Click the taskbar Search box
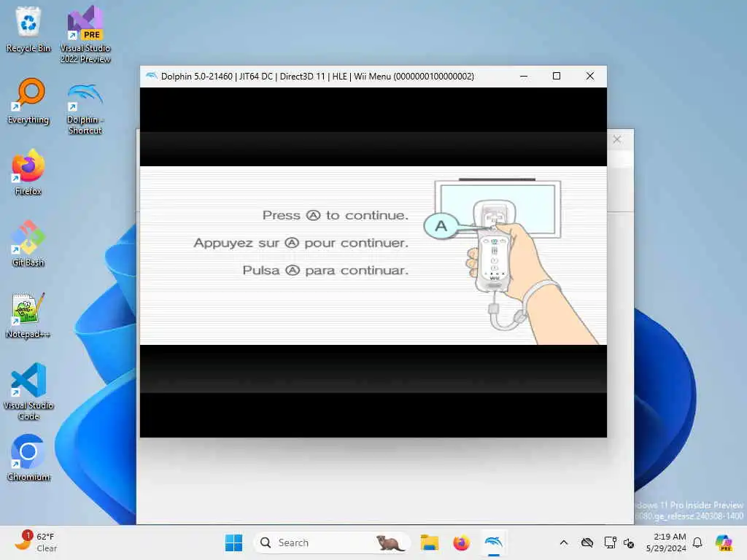 pos(332,542)
